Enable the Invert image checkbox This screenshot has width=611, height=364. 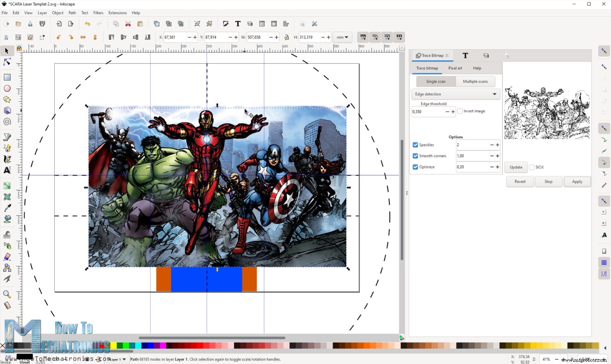tap(460, 111)
